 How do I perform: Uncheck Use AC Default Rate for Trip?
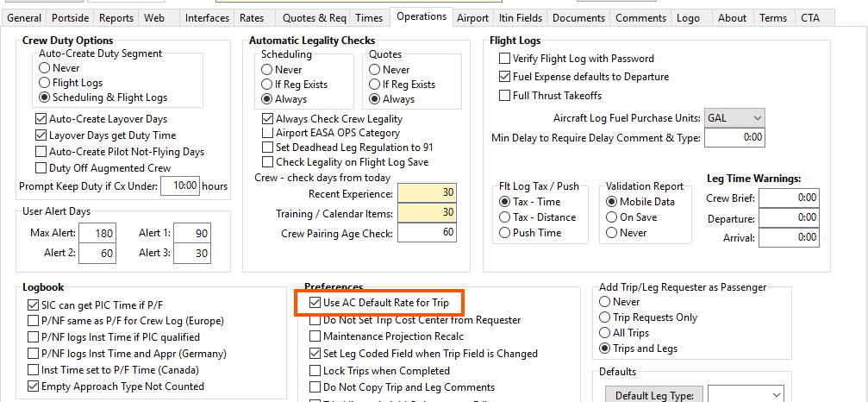pos(315,303)
